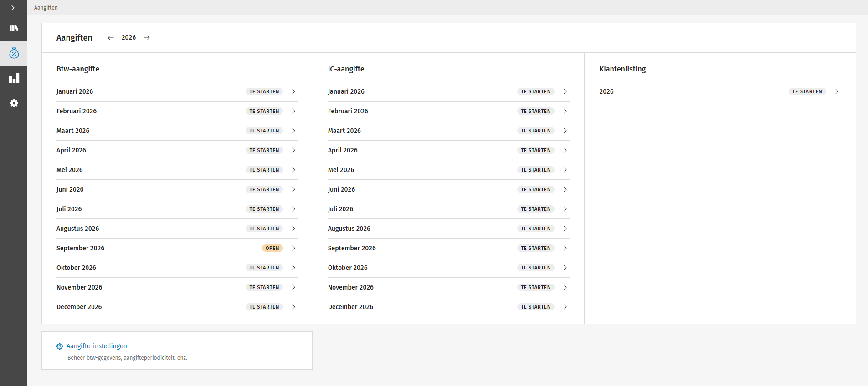This screenshot has width=868, height=386.
Task: Select Btw-aangifte Juli 2026 row
Action: (177, 209)
